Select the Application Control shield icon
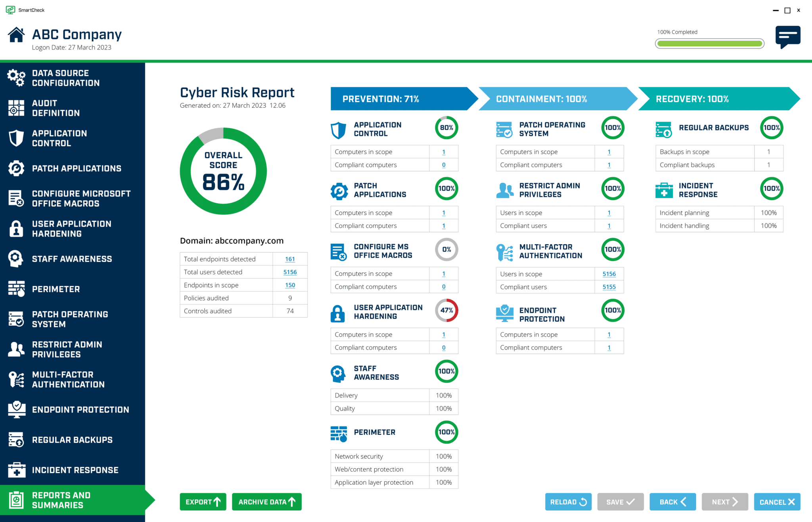Image resolution: width=812 pixels, height=522 pixels. click(x=16, y=138)
